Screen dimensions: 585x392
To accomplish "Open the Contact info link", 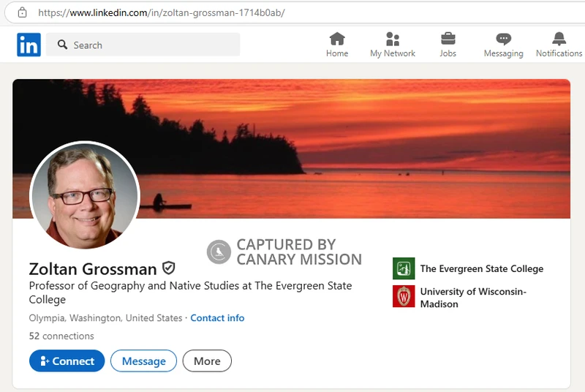I will point(217,318).
